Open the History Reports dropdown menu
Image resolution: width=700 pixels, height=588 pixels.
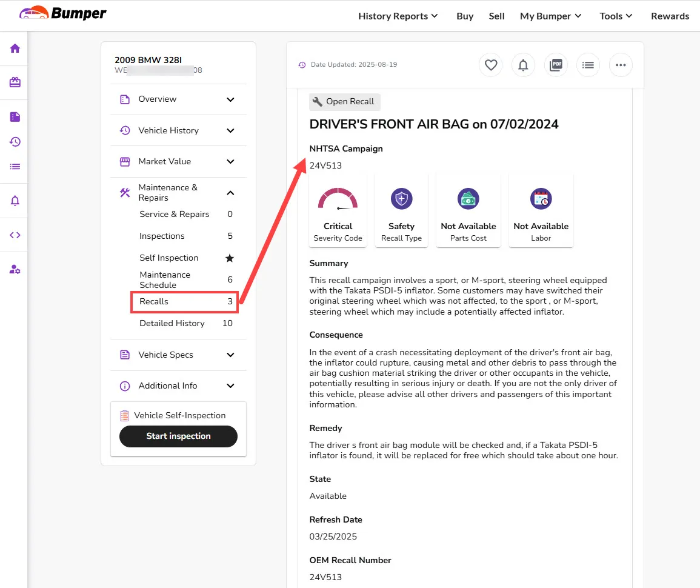(x=398, y=16)
